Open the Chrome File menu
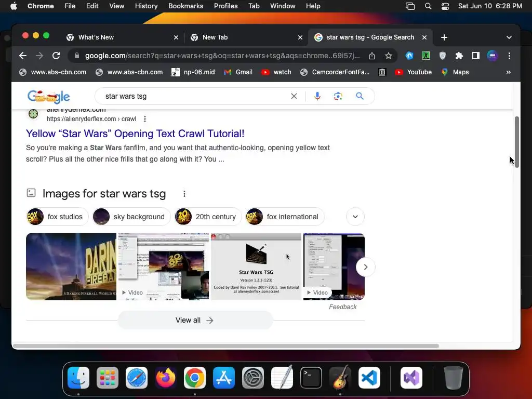 (x=70, y=6)
